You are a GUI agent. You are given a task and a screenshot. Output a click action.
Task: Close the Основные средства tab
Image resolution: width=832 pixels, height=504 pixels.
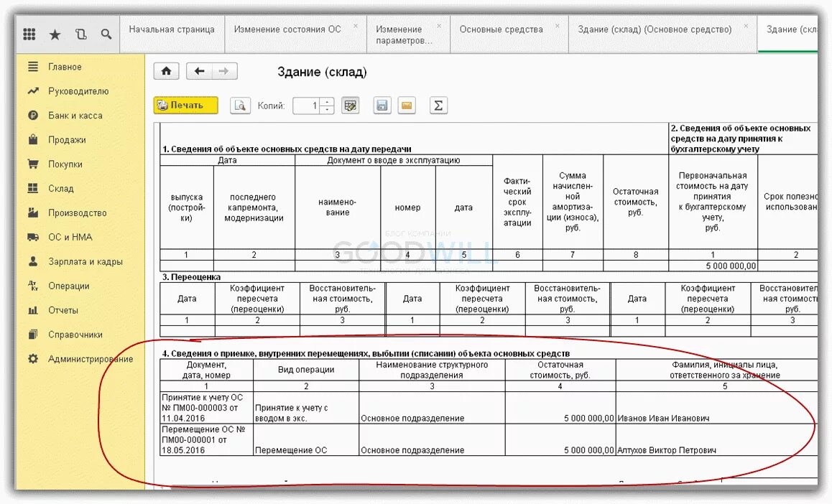(x=557, y=25)
